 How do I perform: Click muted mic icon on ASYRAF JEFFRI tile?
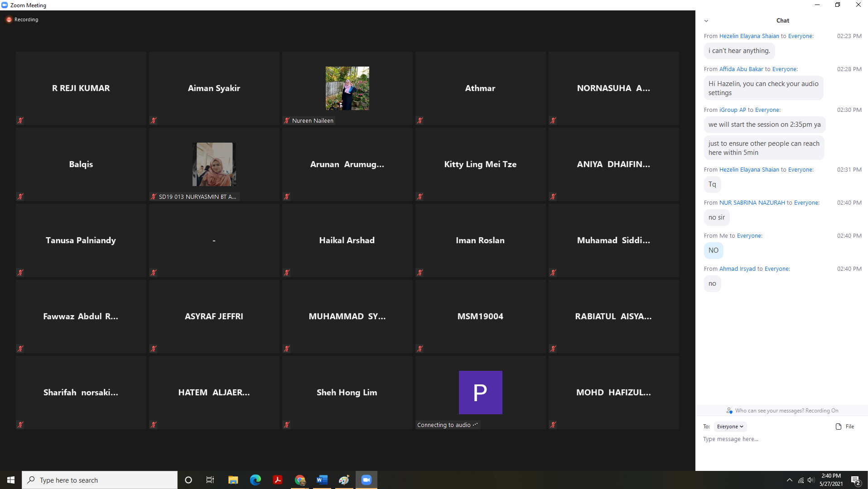[x=154, y=349]
